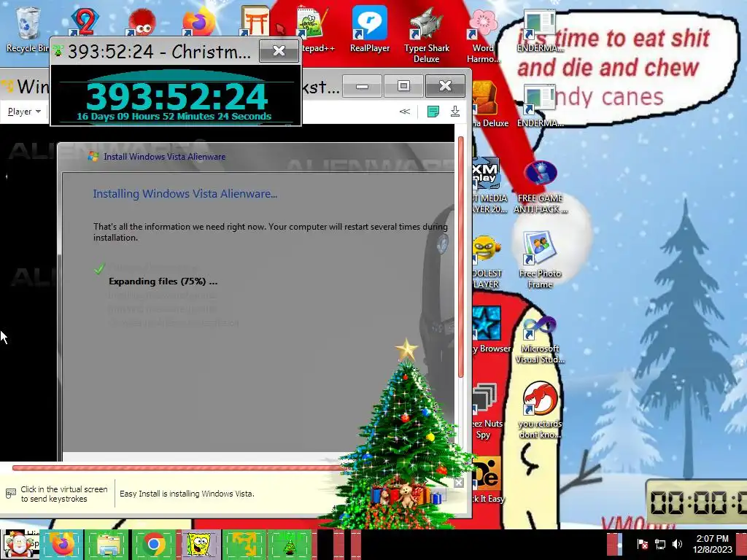The width and height of the screenshot is (747, 560).
Task: Open the VMware Player menu dropdown
Action: pyautogui.click(x=24, y=112)
